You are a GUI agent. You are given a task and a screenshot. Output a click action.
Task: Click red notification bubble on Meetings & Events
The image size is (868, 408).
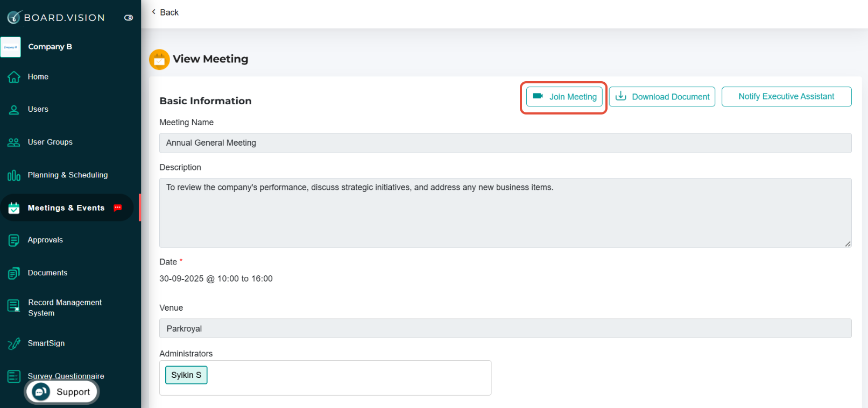click(x=117, y=207)
